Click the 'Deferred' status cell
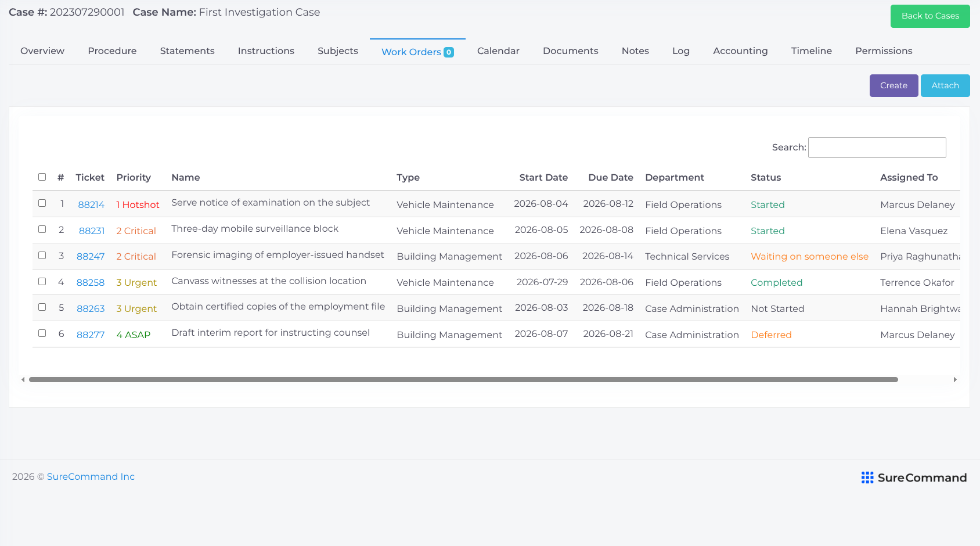The image size is (980, 546). (771, 335)
